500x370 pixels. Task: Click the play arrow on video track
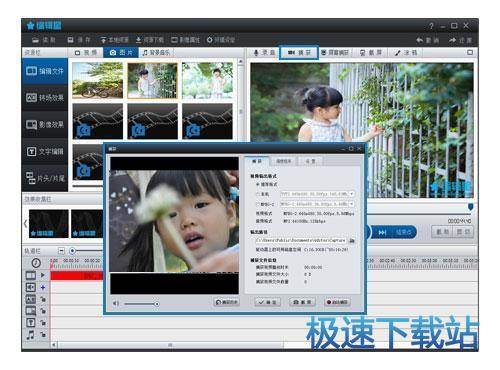point(43,275)
